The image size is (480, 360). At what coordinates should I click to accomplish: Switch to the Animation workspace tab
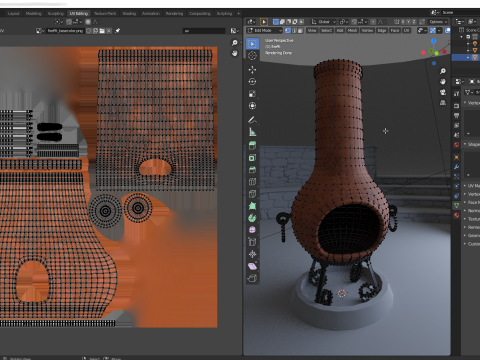(x=151, y=13)
